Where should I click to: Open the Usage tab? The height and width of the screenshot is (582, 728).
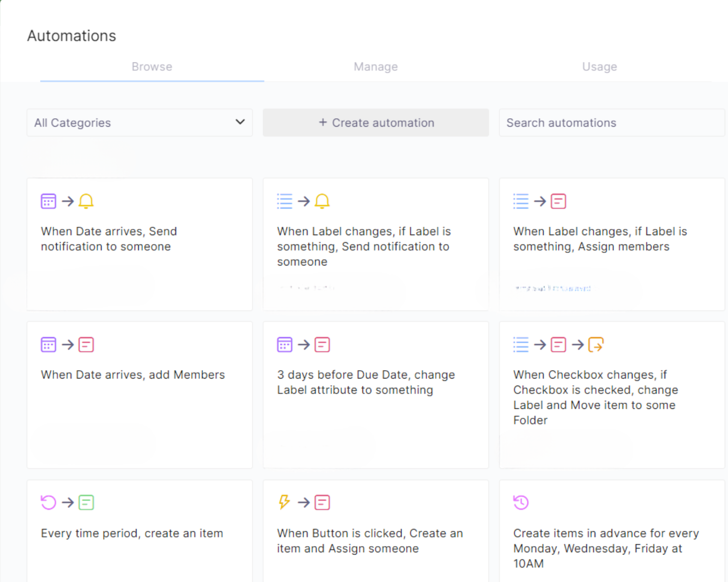pos(599,67)
